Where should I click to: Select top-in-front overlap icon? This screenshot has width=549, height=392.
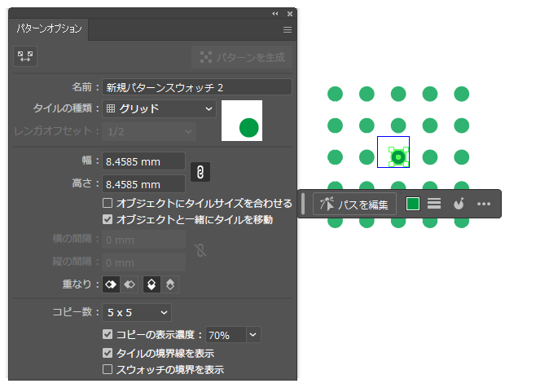(x=152, y=284)
